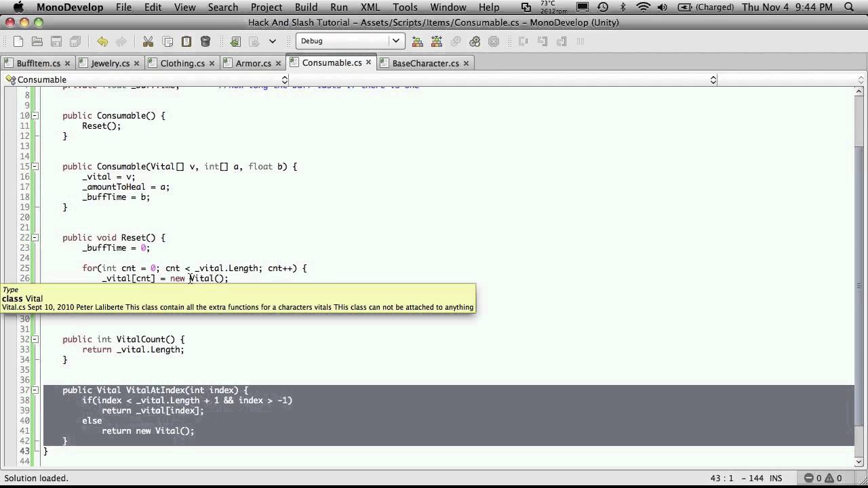Open the Search menu
This screenshot has height=488, width=868.
[x=222, y=7]
